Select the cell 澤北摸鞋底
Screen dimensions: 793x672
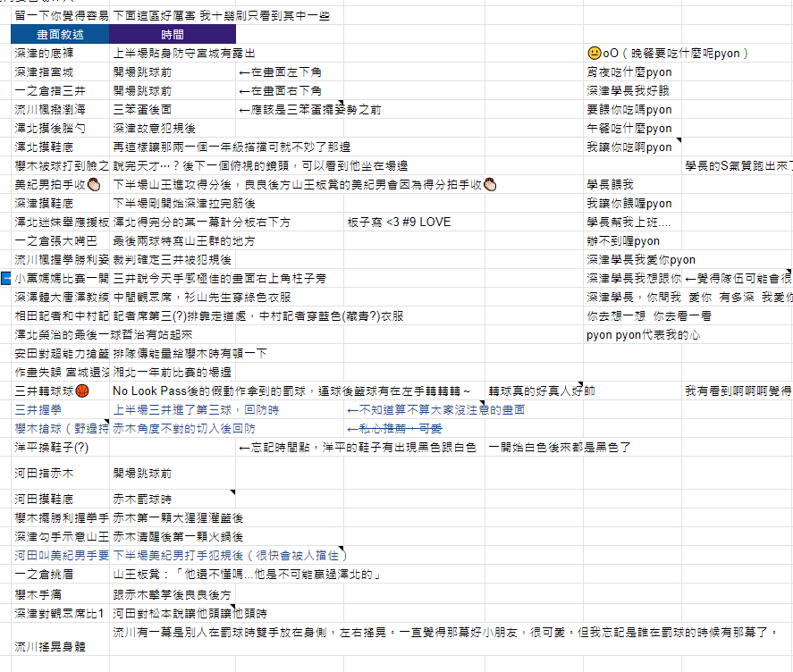60,147
